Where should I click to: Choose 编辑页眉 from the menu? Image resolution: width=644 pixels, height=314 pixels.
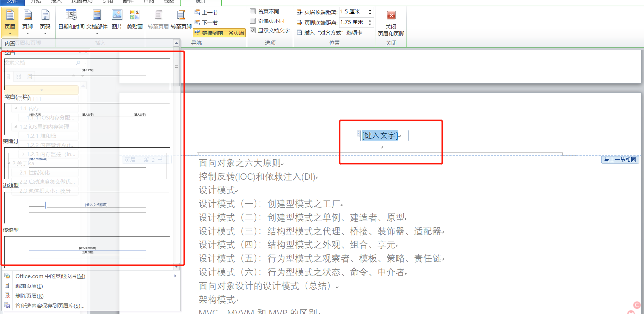point(29,286)
